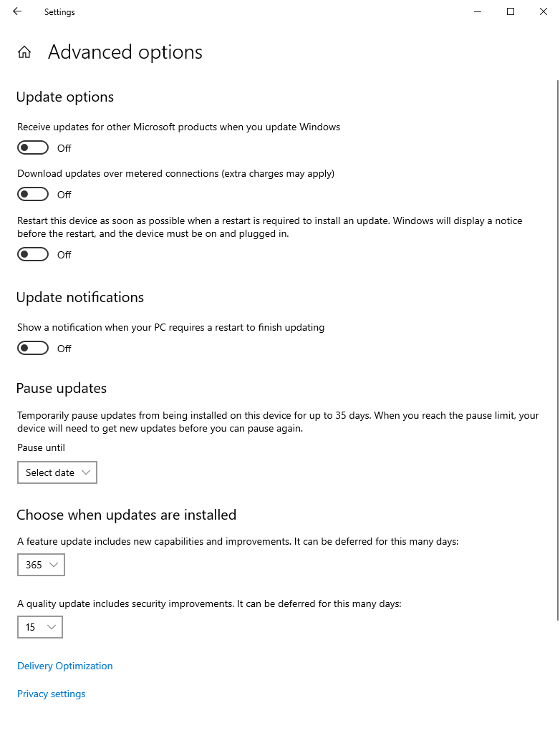Maximize the Settings window
560x743 pixels.
(x=511, y=11)
